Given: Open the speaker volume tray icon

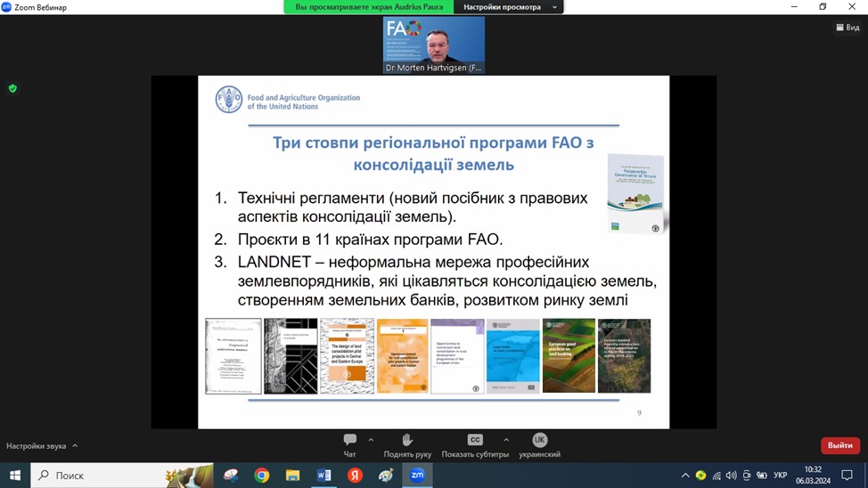Looking at the screenshot, I should coord(732,476).
